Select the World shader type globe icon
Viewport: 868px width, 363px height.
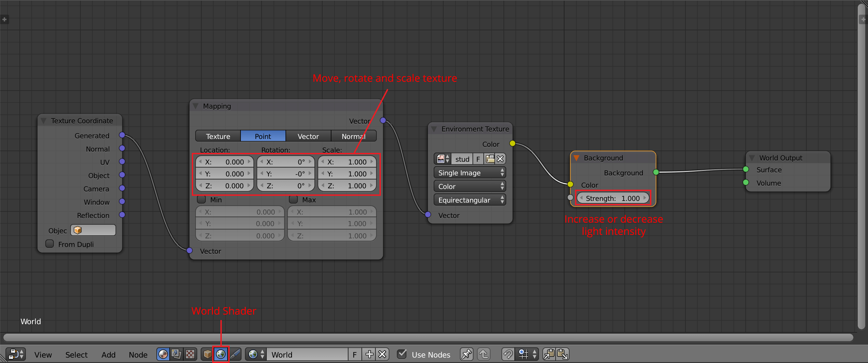click(x=220, y=354)
